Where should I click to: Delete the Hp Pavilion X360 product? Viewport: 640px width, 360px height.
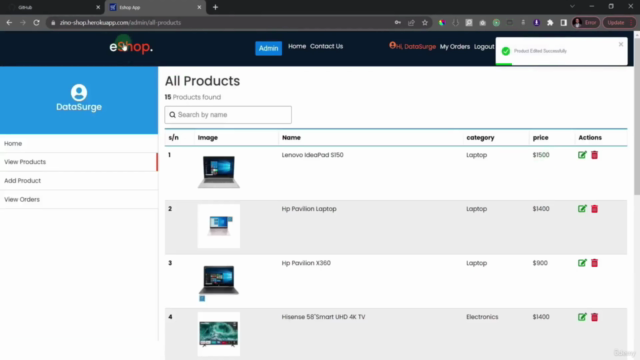point(595,263)
